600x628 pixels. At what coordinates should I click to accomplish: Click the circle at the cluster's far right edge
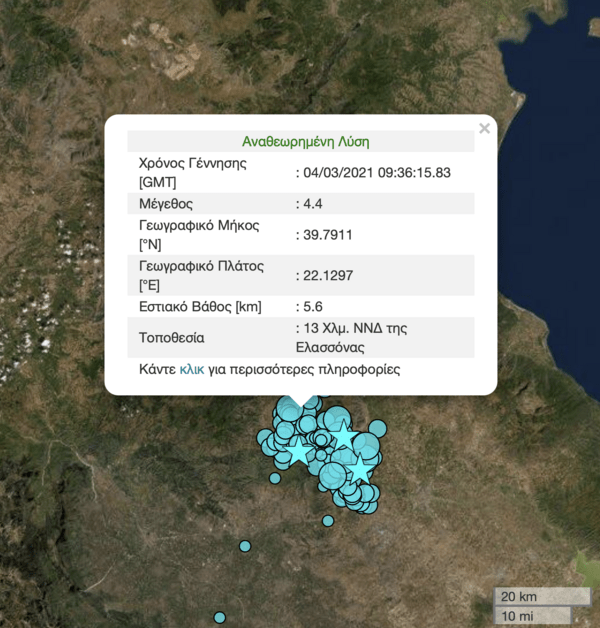377,428
